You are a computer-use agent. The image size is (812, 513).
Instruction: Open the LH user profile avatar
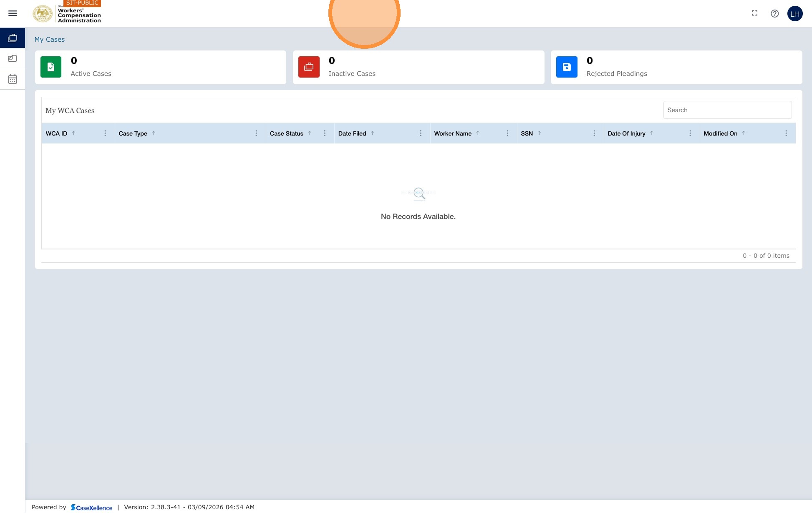(795, 13)
